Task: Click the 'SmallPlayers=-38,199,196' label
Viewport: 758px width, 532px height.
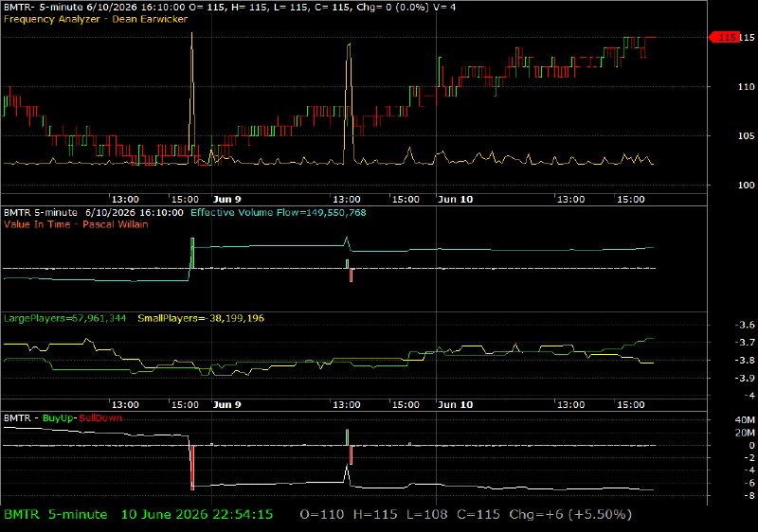Action: pos(201,319)
